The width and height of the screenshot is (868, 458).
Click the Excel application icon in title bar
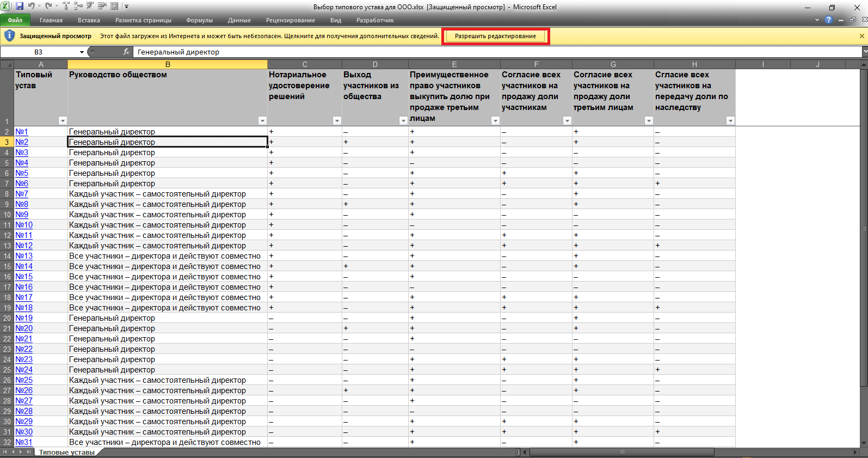[5, 6]
